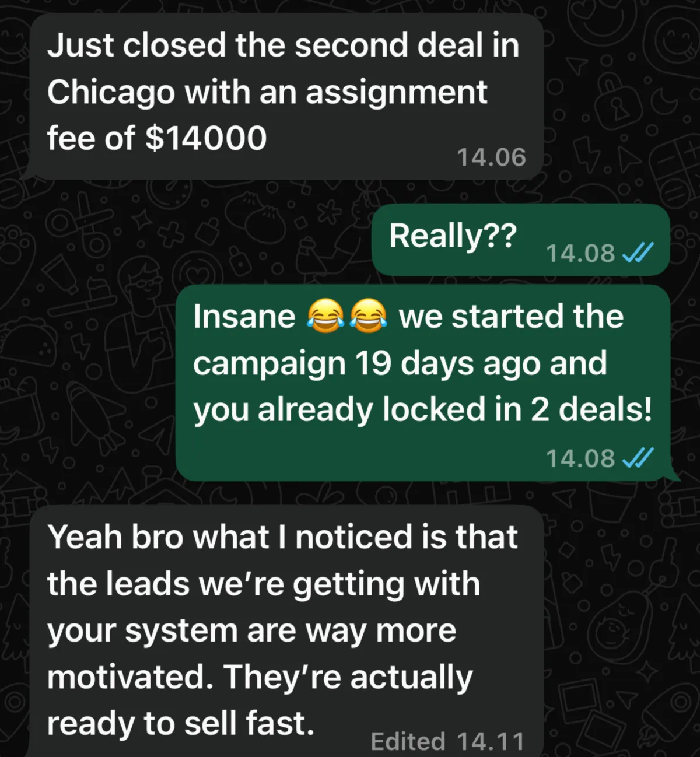The image size is (700, 757).
Task: Select the 'Really??' message bubble
Action: pyautogui.click(x=520, y=240)
